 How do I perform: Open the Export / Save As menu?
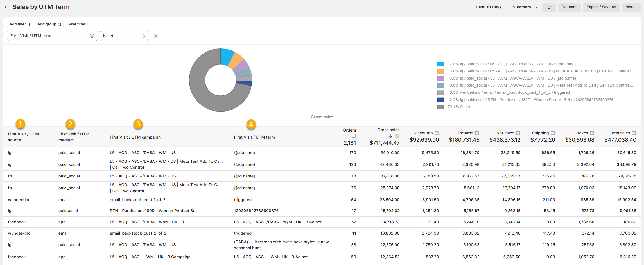(601, 7)
